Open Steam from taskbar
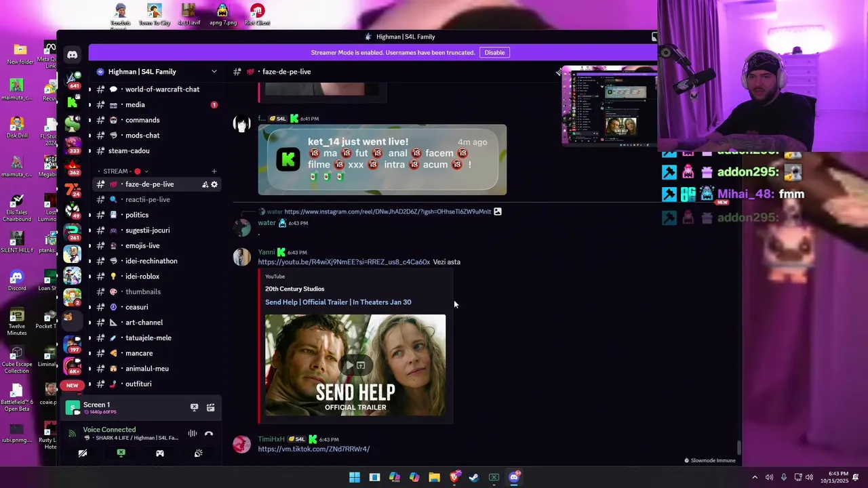Image resolution: width=868 pixels, height=488 pixels. tap(474, 477)
